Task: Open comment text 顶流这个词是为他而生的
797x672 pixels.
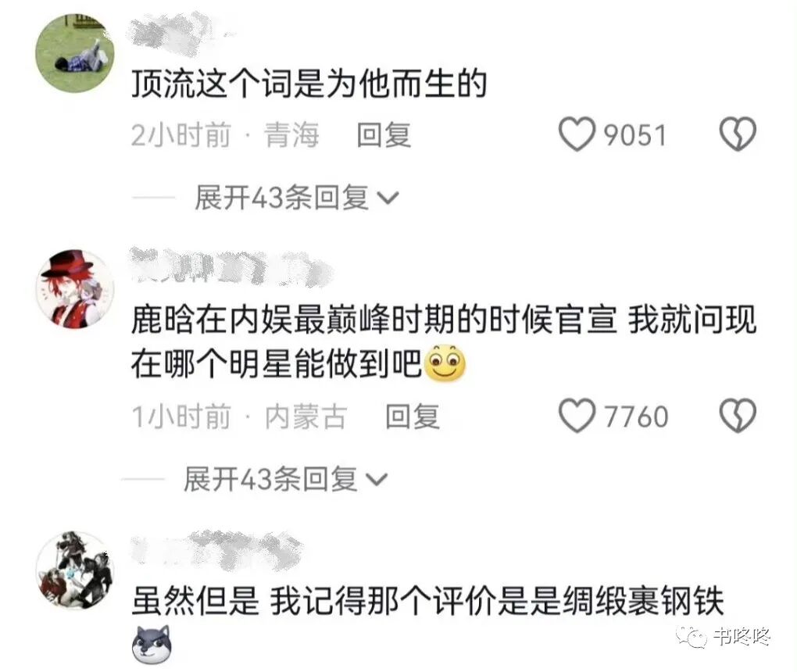Action: 309,84
